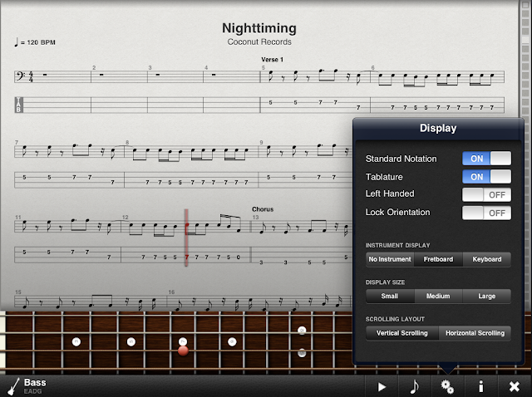The height and width of the screenshot is (397, 532).
Task: Choose Large display size
Action: coord(487,296)
